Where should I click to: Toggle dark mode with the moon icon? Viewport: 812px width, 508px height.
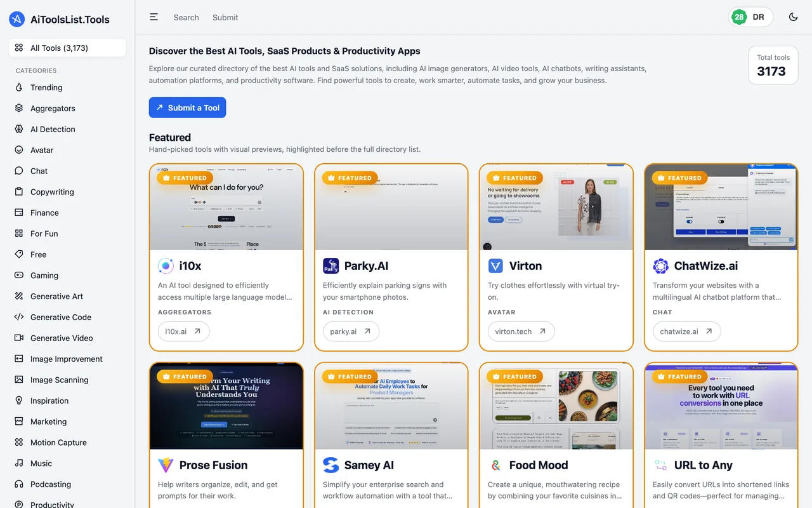pyautogui.click(x=793, y=17)
